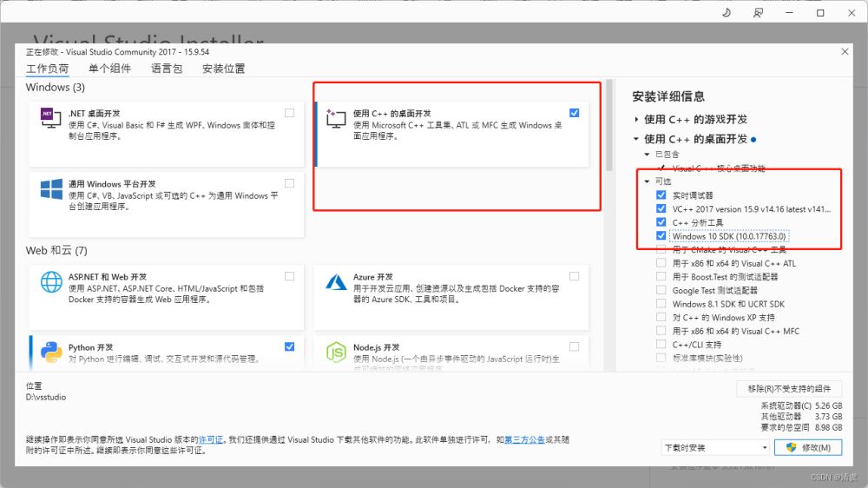Check the .NET 桌面开发 workload checkbox

[x=290, y=113]
